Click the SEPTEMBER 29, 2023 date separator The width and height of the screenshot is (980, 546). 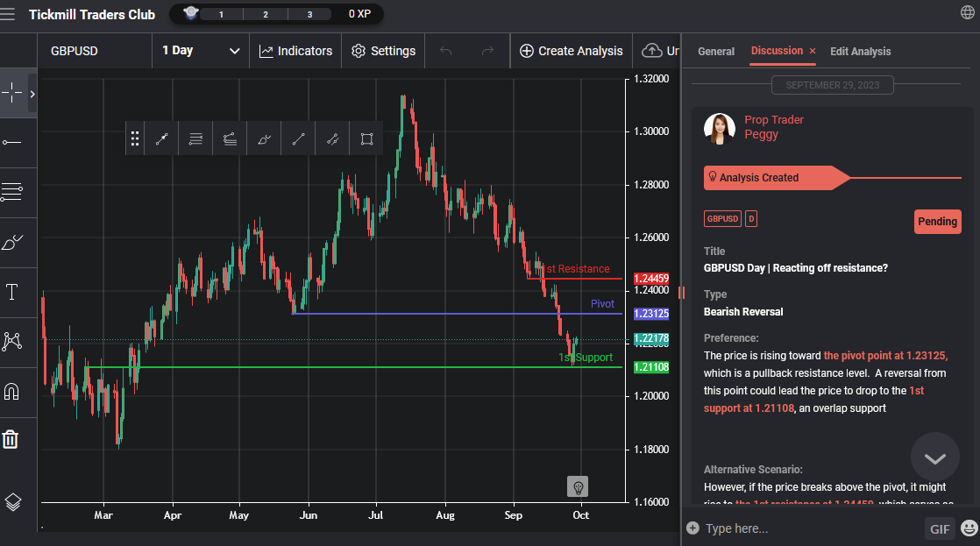point(833,85)
